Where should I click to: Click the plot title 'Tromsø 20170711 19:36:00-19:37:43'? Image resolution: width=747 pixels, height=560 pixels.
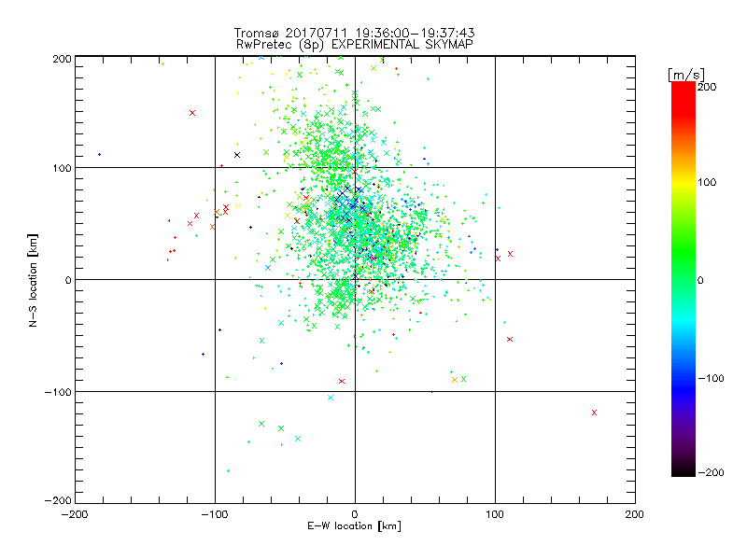(x=355, y=33)
